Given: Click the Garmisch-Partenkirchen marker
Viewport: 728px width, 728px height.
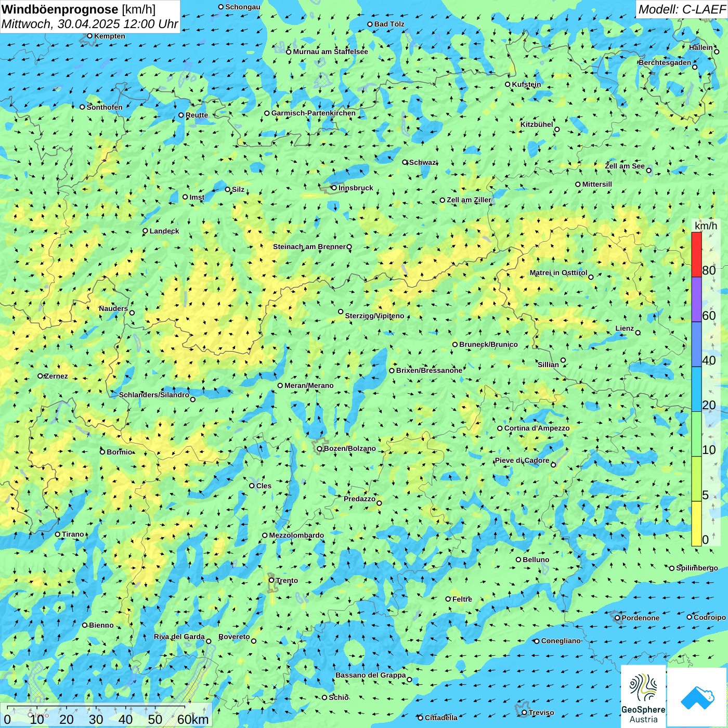Looking at the screenshot, I should point(267,113).
